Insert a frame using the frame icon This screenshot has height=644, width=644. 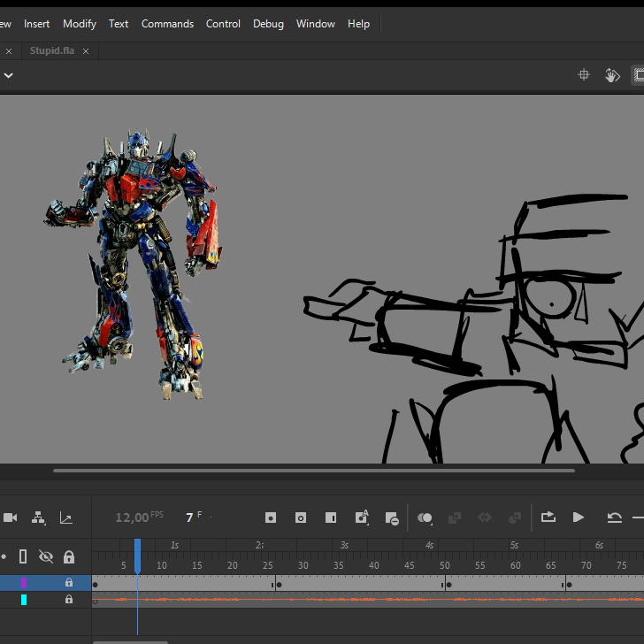(331, 517)
